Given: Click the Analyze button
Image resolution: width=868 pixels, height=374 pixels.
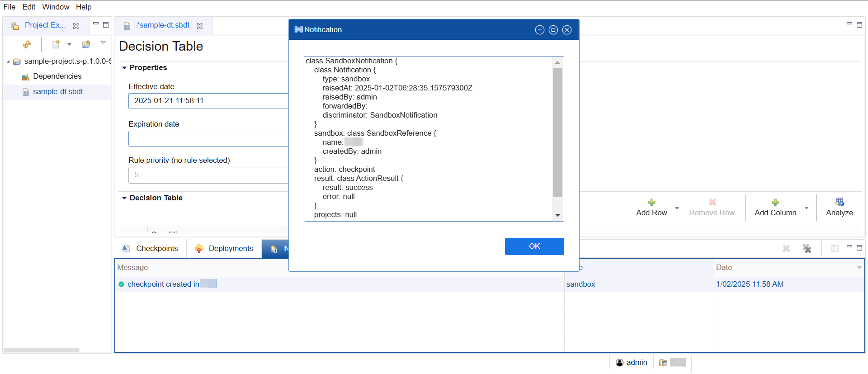Looking at the screenshot, I should 840,208.
